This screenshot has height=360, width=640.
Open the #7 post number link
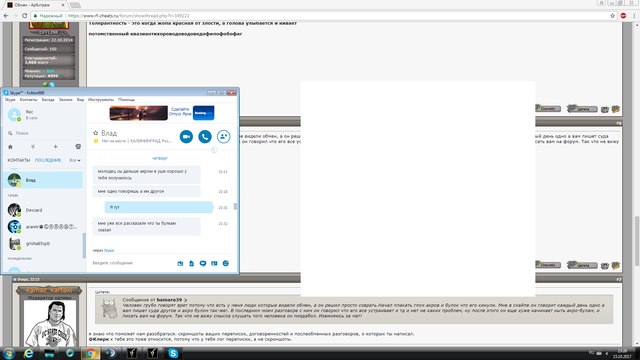point(619,280)
